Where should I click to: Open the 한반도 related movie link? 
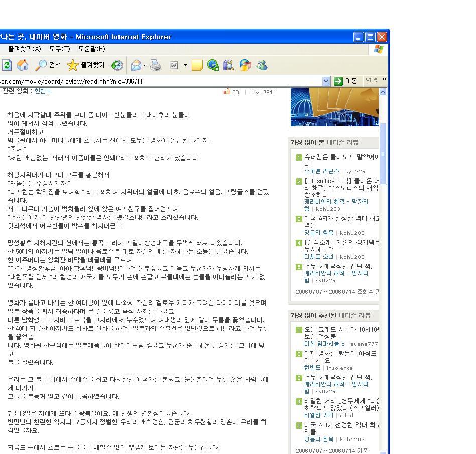point(43,91)
